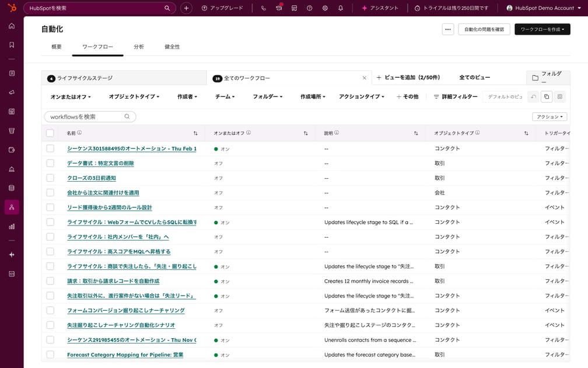
Task: Toggle the select-all checkbox in the table header
Action: tap(50, 133)
